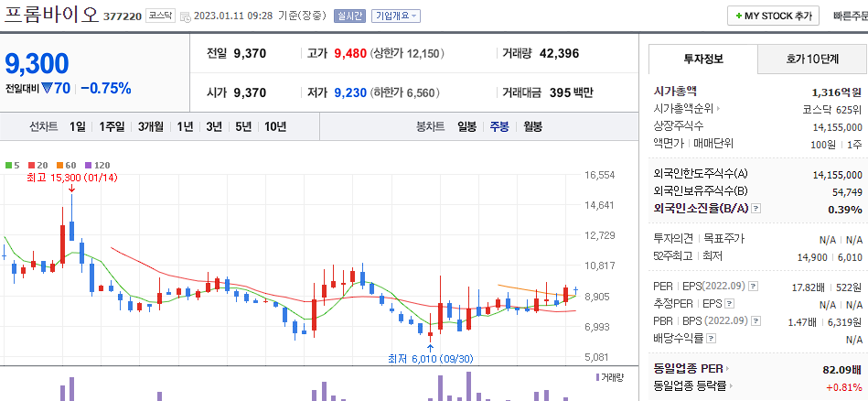Open help icon next to 추정PER EPS
Image resolution: width=868 pixels, height=401 pixels.
(x=730, y=304)
